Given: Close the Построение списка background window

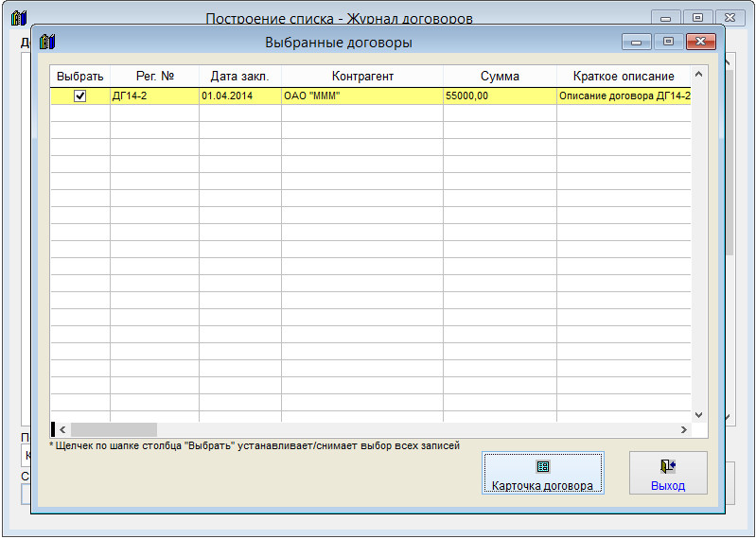Looking at the screenshot, I should 730,18.
